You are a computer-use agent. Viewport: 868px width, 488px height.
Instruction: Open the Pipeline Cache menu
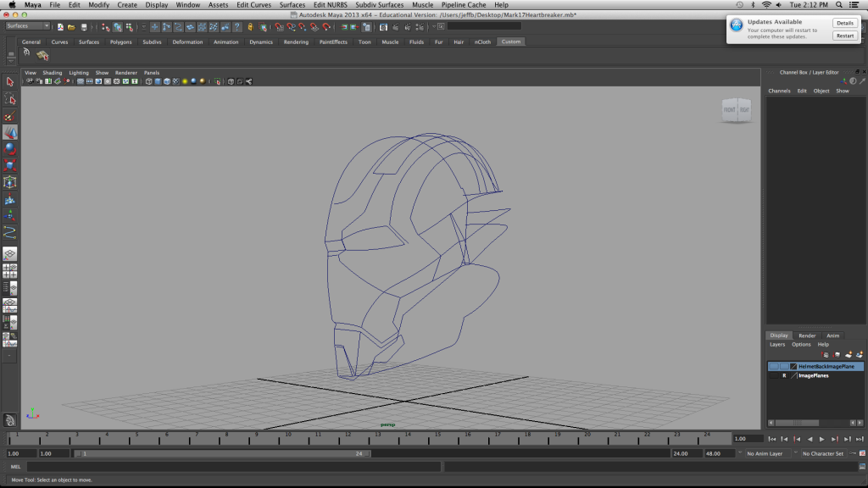(464, 5)
